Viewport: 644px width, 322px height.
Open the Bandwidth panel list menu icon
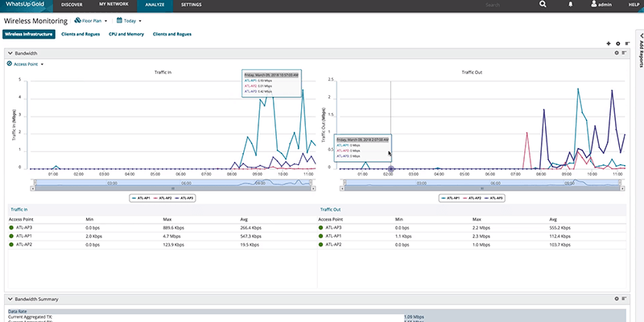pos(624,53)
